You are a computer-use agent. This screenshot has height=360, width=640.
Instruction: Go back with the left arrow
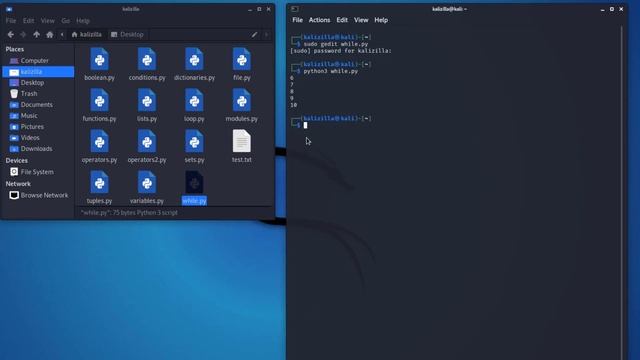pyautogui.click(x=11, y=35)
